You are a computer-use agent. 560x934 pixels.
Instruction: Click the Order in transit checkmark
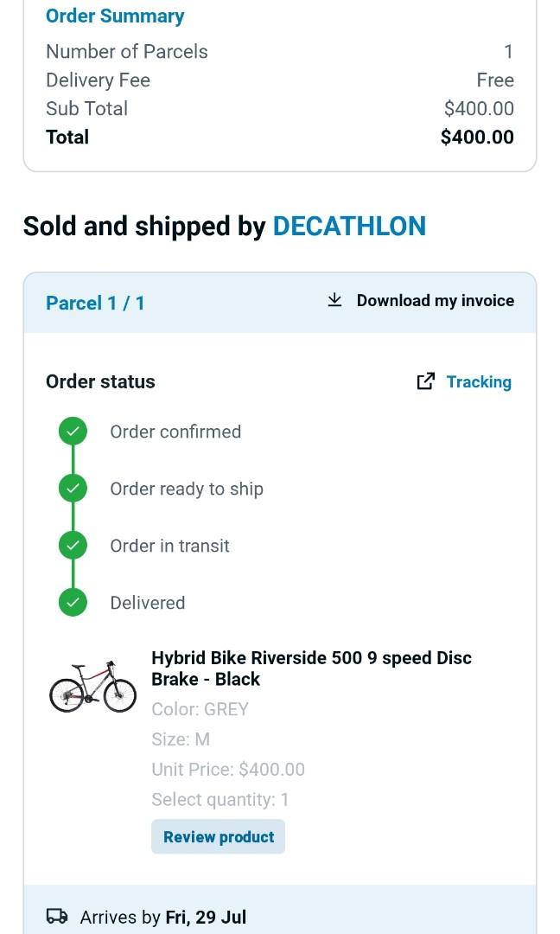point(72,545)
